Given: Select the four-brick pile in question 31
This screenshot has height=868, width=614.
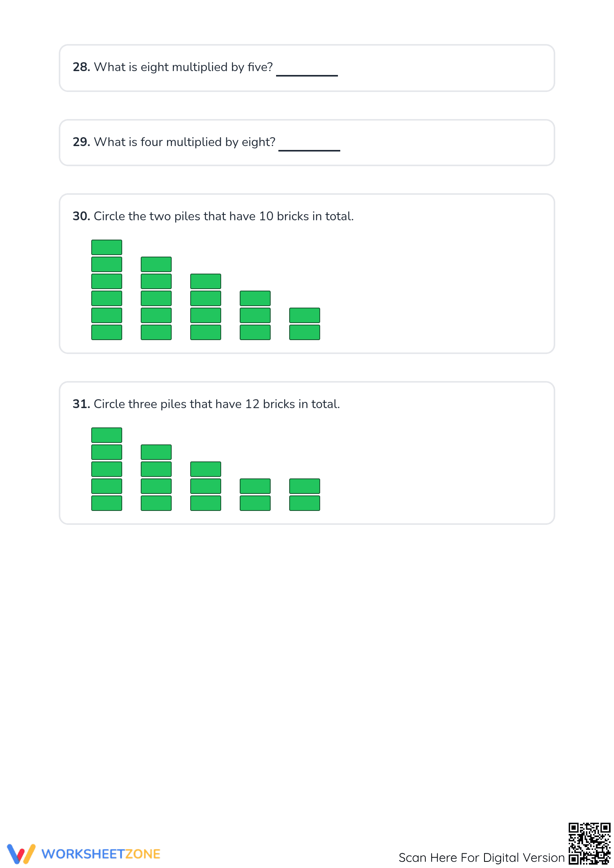Looking at the screenshot, I should (156, 478).
